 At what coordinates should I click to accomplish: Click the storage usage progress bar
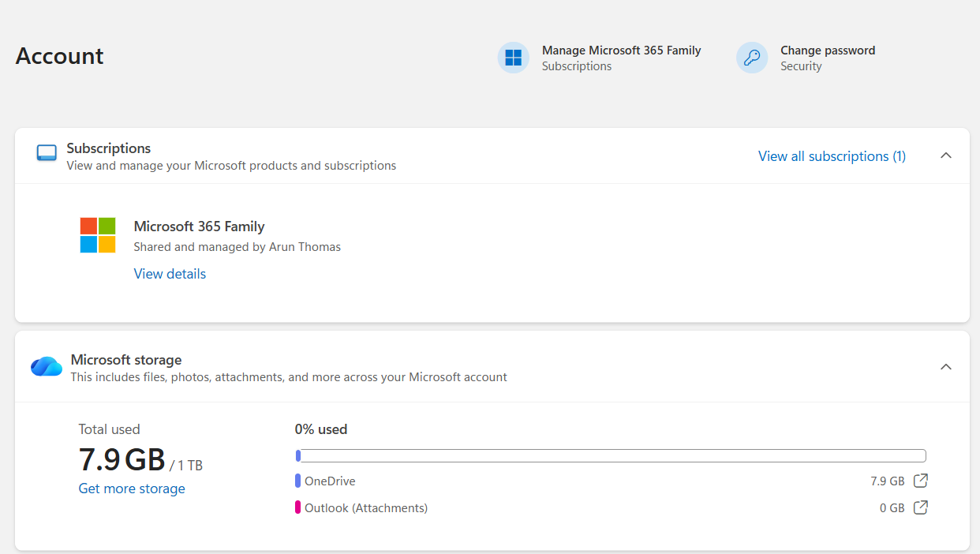click(611, 455)
